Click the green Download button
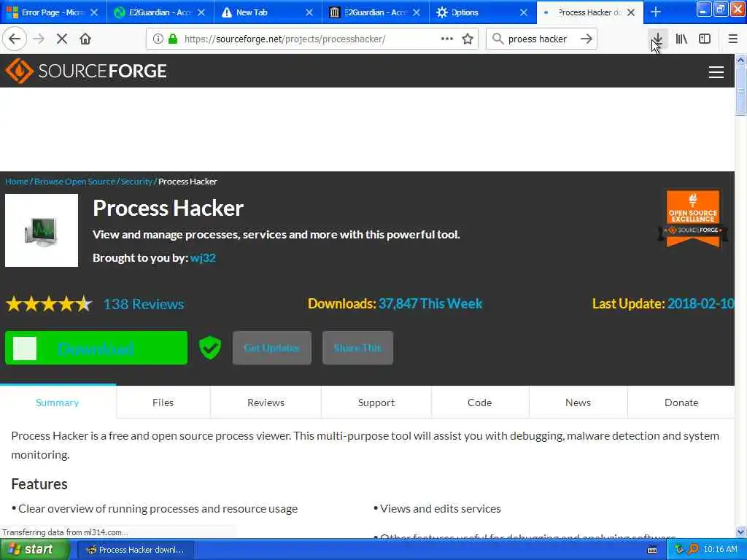Viewport: 747px width, 560px height. [x=96, y=348]
